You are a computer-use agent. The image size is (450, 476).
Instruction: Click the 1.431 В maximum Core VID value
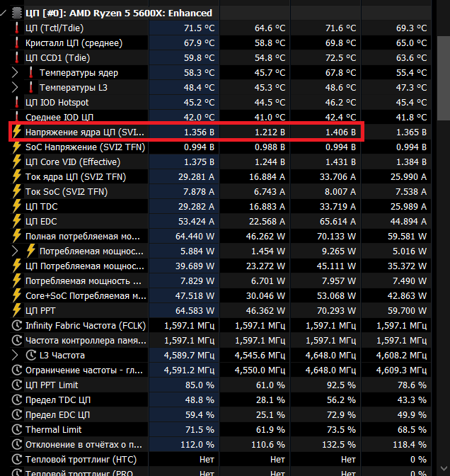click(x=340, y=161)
